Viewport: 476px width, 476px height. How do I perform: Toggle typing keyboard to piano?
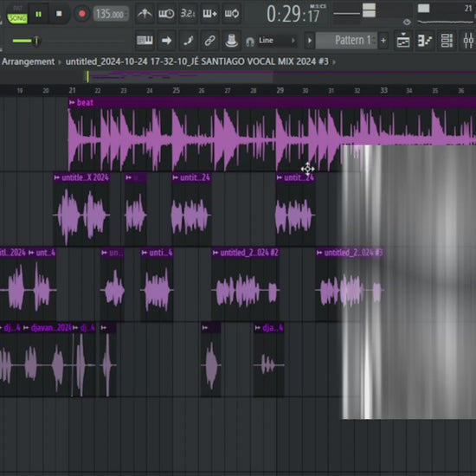(145, 41)
